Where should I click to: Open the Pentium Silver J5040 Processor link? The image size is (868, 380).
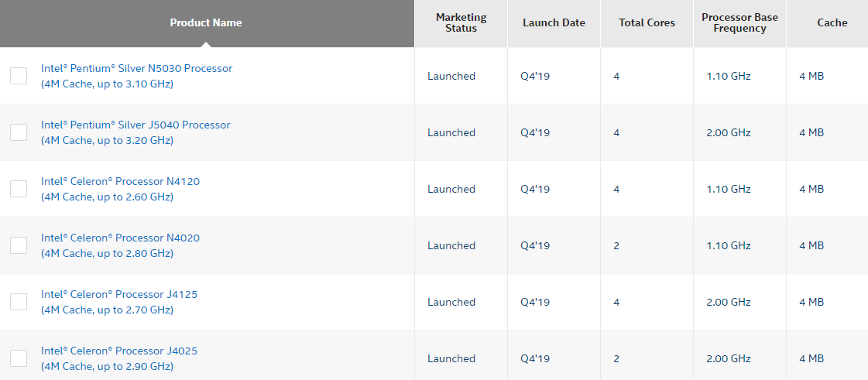(x=136, y=125)
